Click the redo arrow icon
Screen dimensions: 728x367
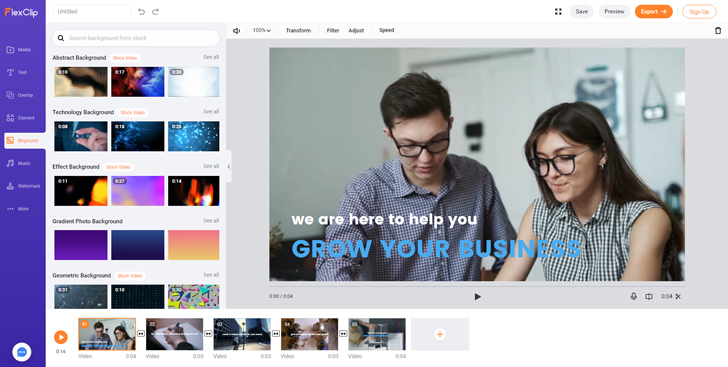click(x=156, y=12)
